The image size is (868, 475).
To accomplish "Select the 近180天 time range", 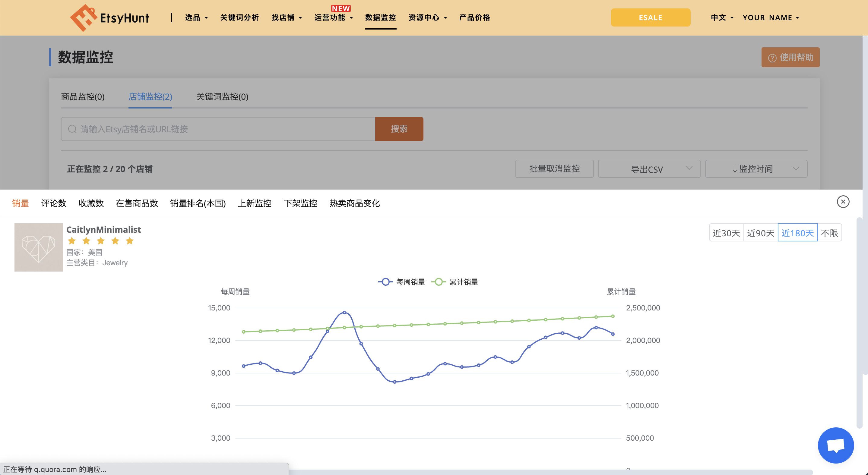I will coord(797,233).
